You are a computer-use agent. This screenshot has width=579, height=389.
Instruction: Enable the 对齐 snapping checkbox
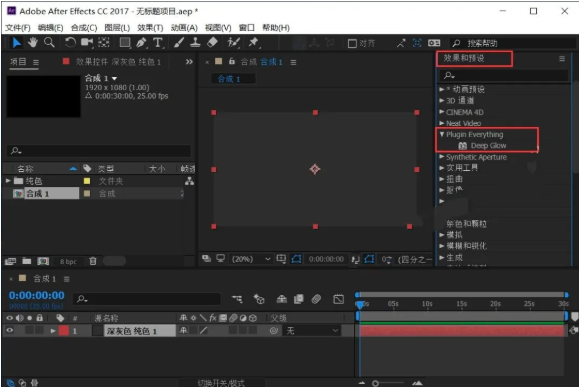pyautogui.click(x=352, y=44)
